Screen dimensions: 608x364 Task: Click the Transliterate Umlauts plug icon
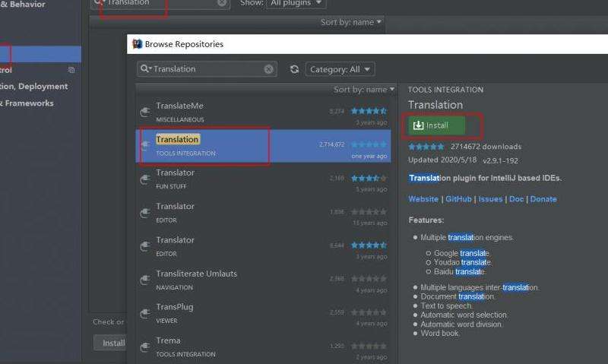tap(145, 280)
